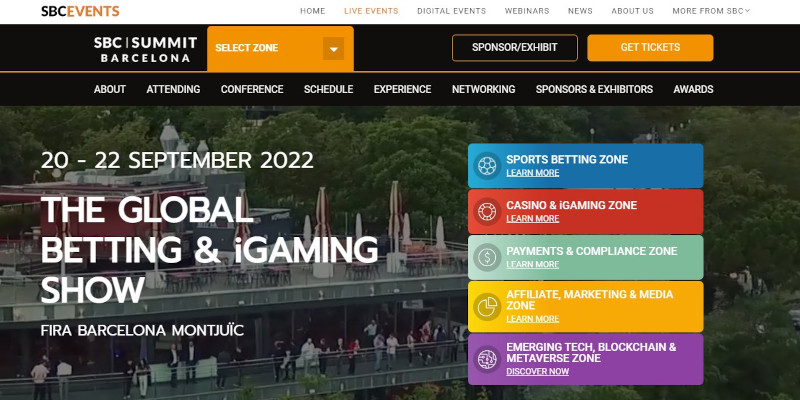Screen dimensions: 800x400
Task: Click the pie chart Affiliate icon
Action: tap(487, 307)
